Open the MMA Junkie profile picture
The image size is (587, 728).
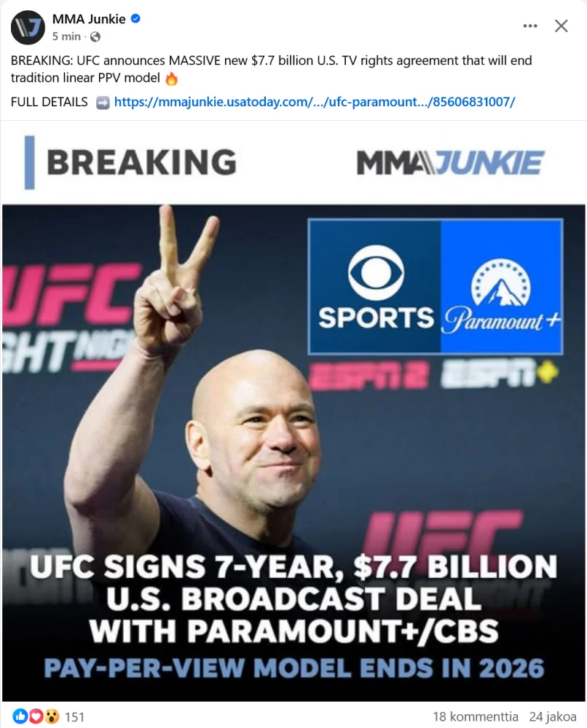point(28,28)
